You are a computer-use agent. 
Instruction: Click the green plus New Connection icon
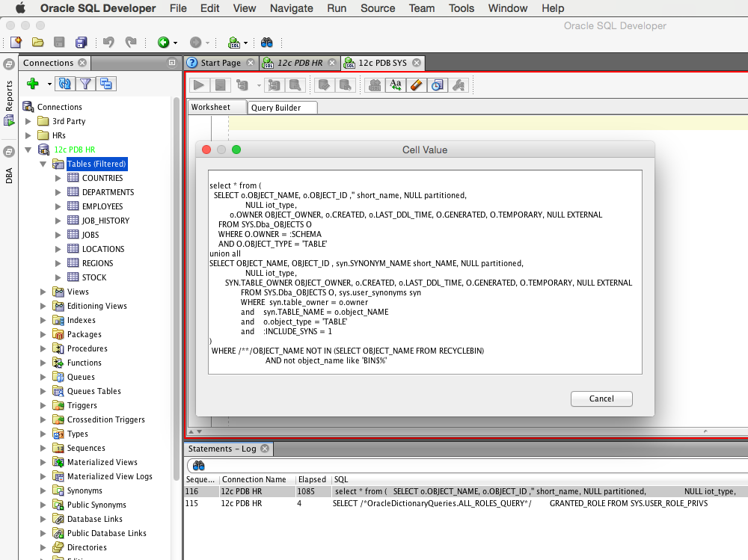click(x=32, y=84)
